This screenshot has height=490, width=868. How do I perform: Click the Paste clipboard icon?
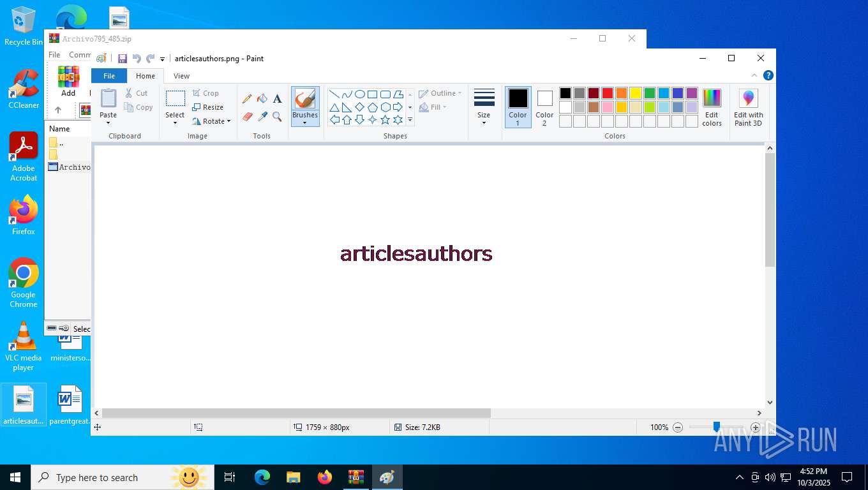click(x=108, y=98)
